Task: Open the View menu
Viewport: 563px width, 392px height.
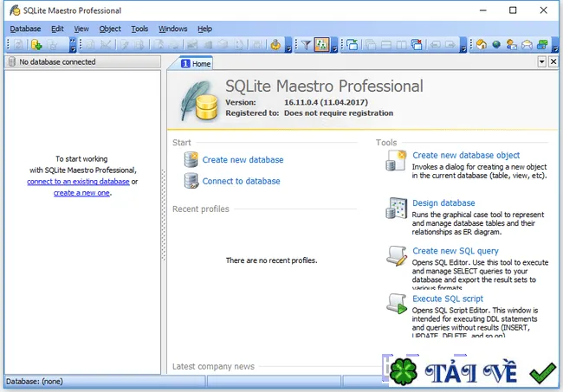Action: click(x=81, y=29)
